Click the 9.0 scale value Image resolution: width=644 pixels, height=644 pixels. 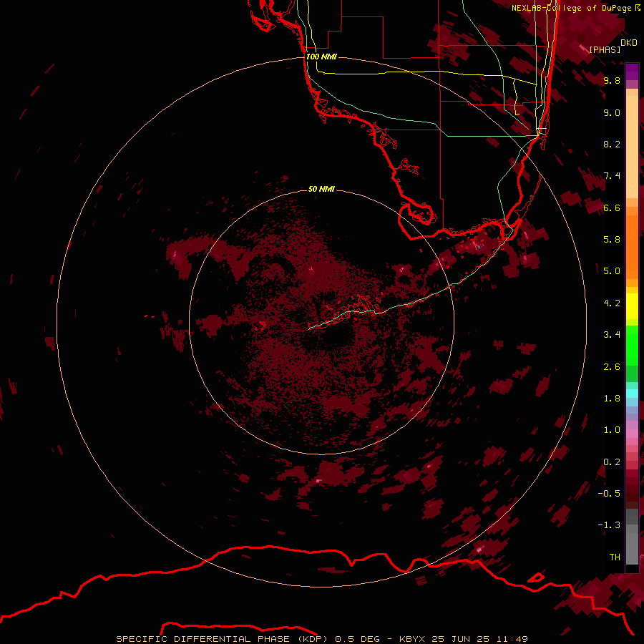coord(612,112)
